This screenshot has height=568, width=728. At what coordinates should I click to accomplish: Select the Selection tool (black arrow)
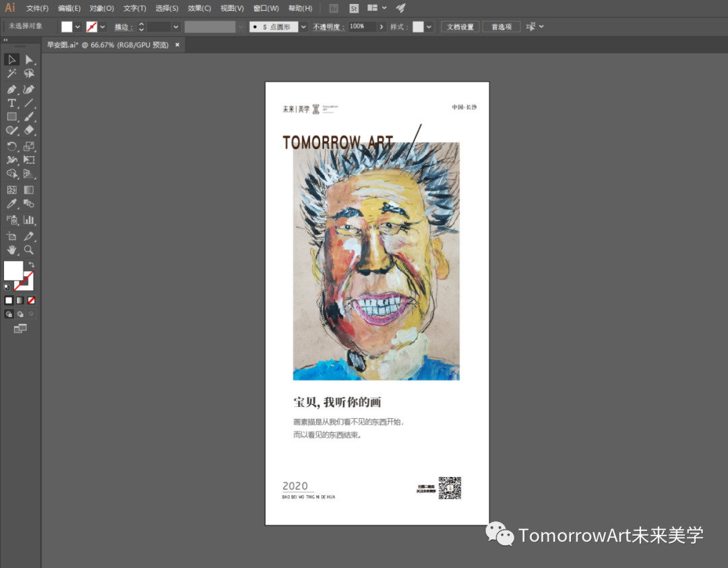tap(11, 59)
